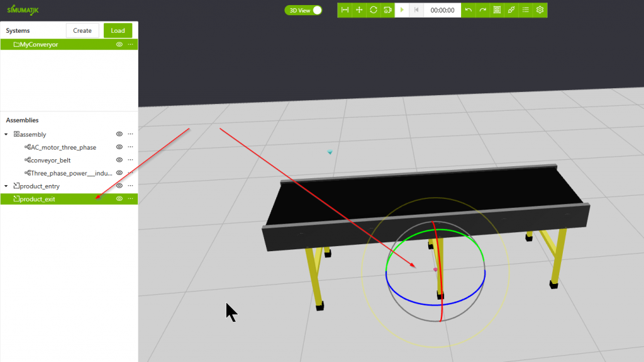
Task: Click the camera home view icon
Action: (x=387, y=10)
